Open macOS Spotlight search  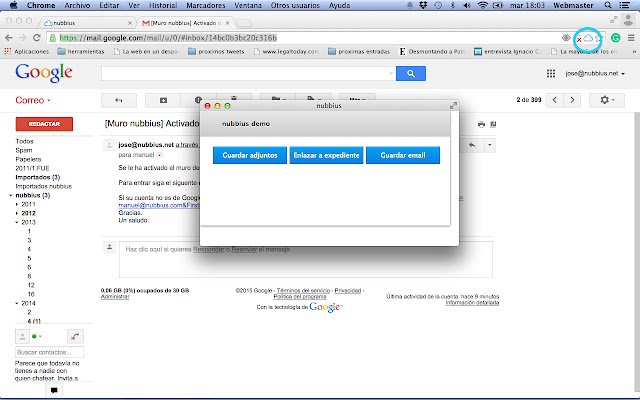point(608,5)
